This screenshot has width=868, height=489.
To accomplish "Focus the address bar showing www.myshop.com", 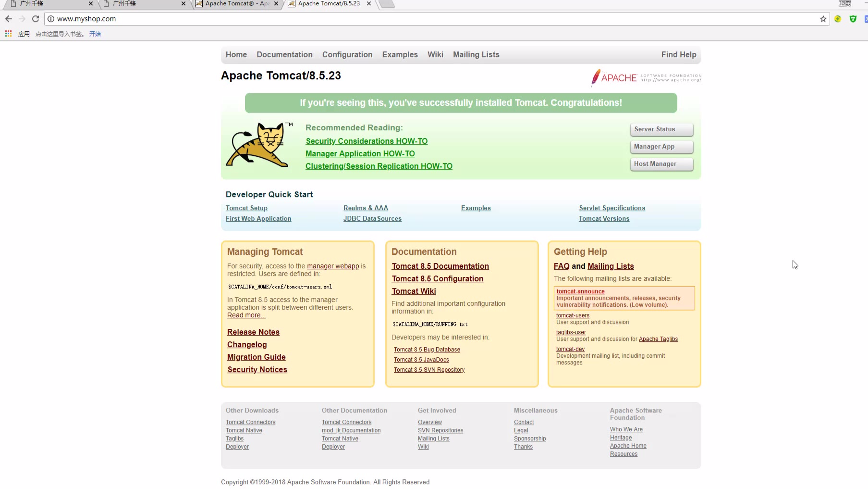I will pos(432,19).
